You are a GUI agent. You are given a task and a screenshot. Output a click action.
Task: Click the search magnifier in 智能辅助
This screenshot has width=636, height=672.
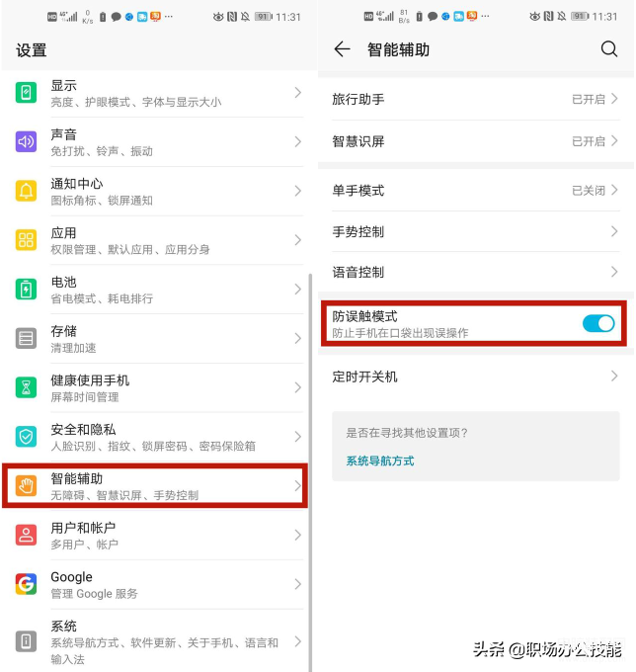608,49
